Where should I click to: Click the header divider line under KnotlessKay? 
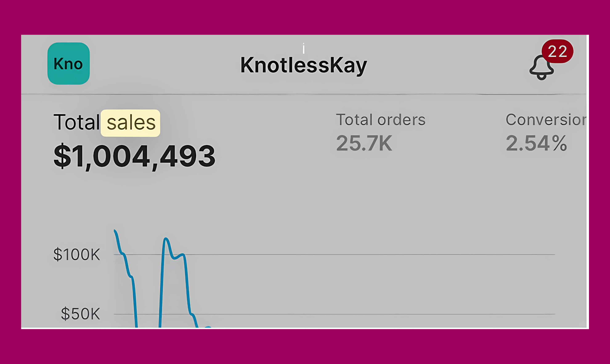click(304, 94)
